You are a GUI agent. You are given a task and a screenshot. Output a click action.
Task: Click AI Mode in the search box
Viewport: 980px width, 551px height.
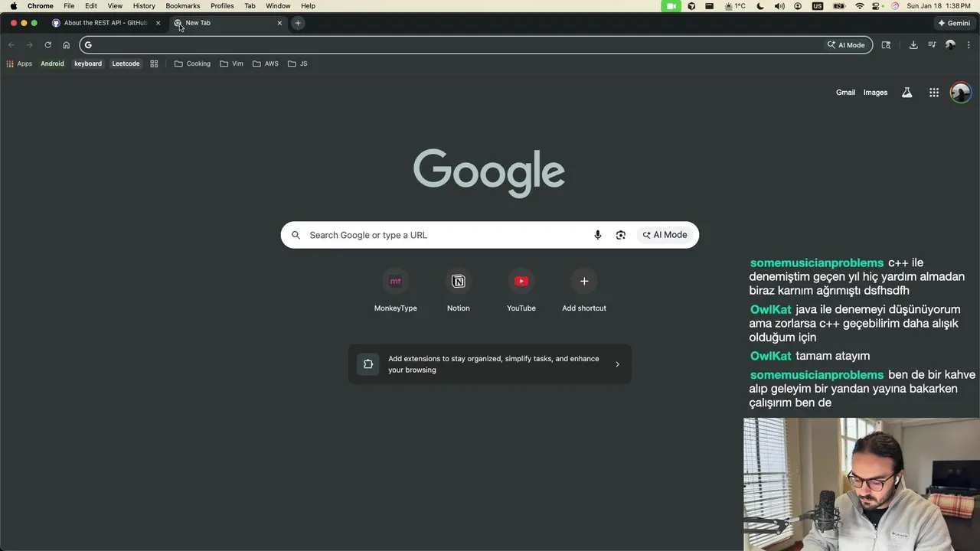(x=665, y=235)
